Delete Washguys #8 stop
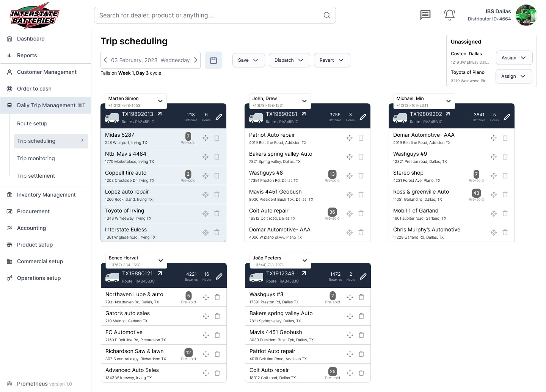The height and width of the screenshot is (392, 546). [361, 176]
